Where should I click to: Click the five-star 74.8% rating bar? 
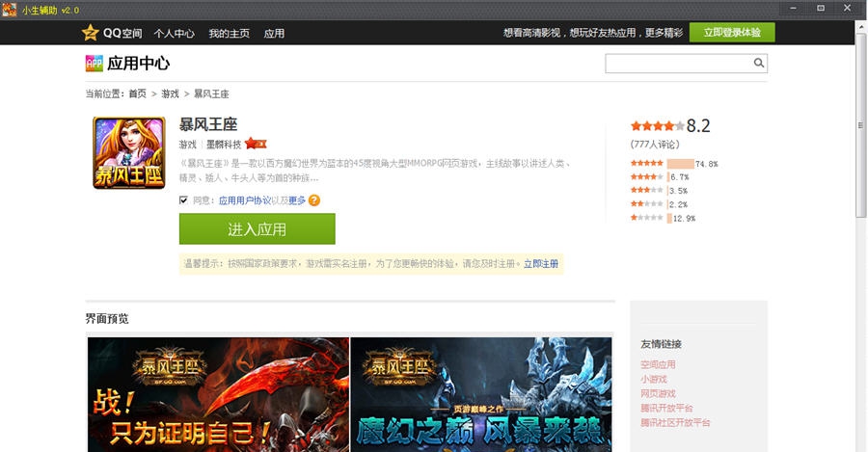pos(680,164)
